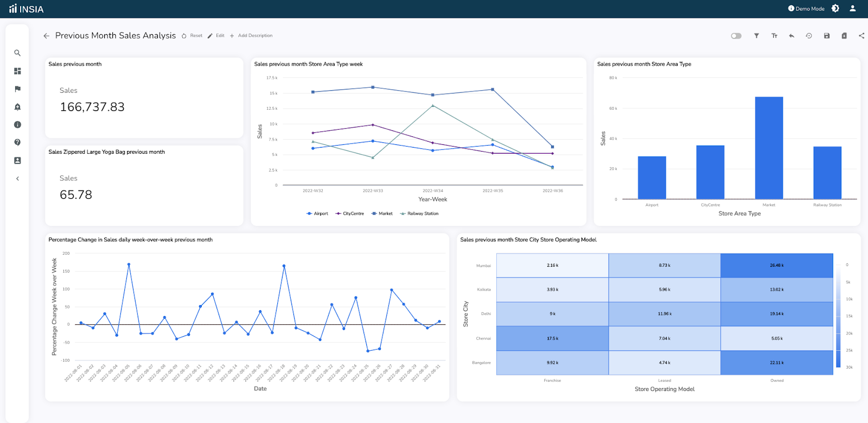Viewport: 868px width, 423px height.
Task: Click the filter funnel icon
Action: (x=756, y=36)
